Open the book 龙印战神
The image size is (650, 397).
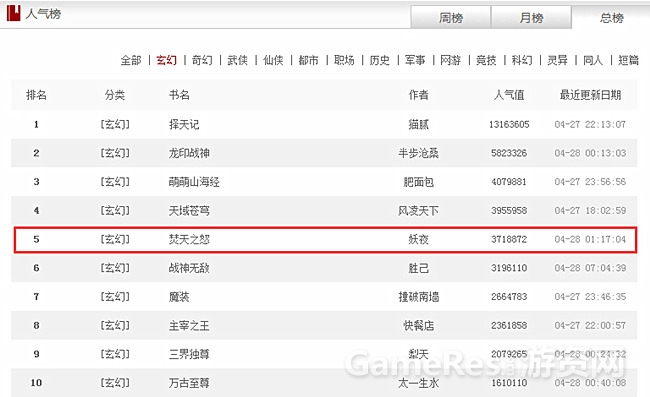pos(189,153)
